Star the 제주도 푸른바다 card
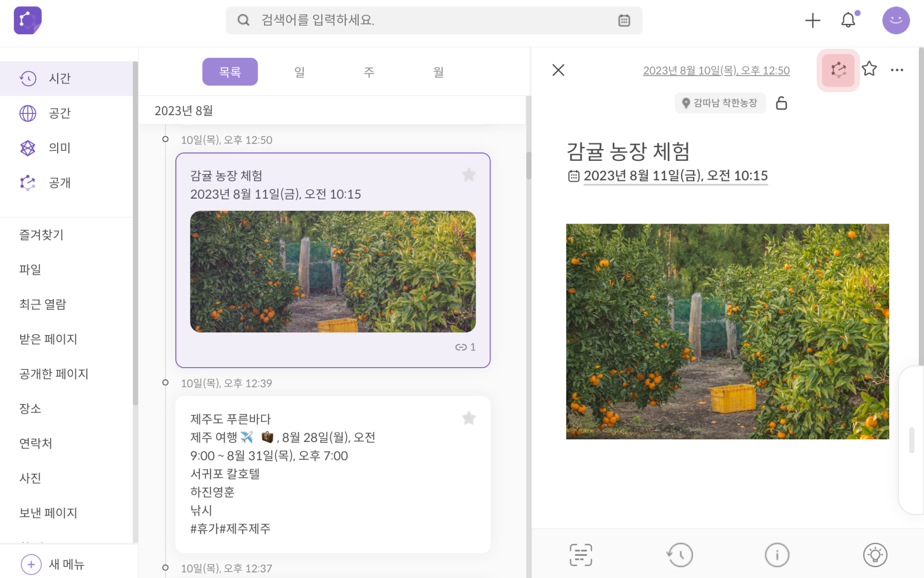This screenshot has width=924, height=578. [469, 418]
